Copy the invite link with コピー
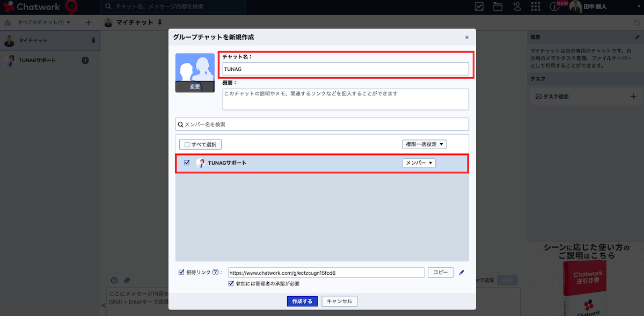This screenshot has width=644, height=316. coord(441,273)
